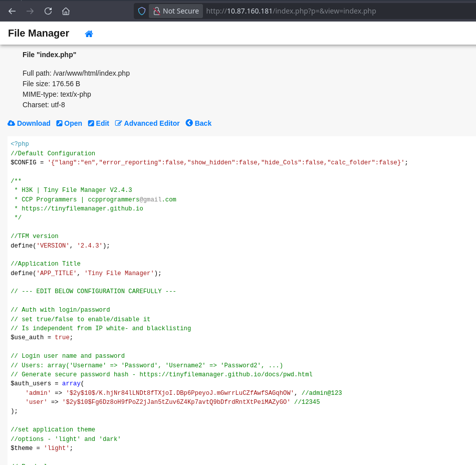Edit index.php with the Edit link
The image size is (476, 465).
point(102,123)
